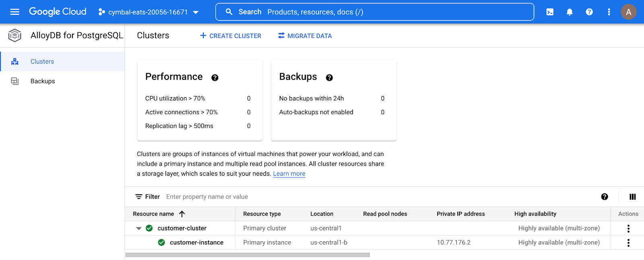
Task: Activate Cloud Shell terminal icon
Action: click(x=550, y=12)
